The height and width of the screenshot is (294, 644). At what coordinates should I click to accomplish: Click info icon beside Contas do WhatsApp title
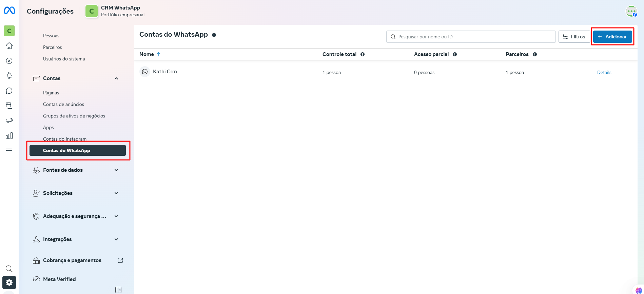214,35
